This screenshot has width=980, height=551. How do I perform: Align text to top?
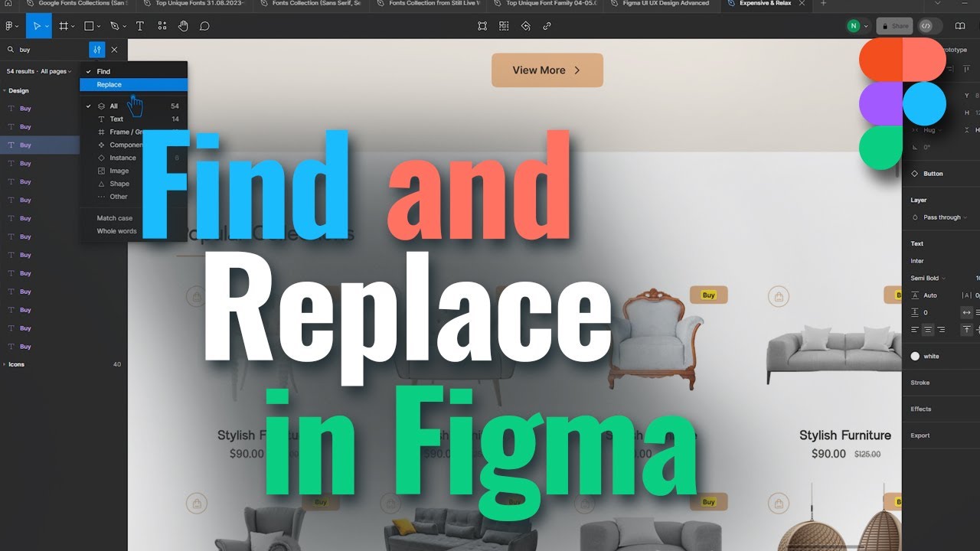(x=967, y=330)
